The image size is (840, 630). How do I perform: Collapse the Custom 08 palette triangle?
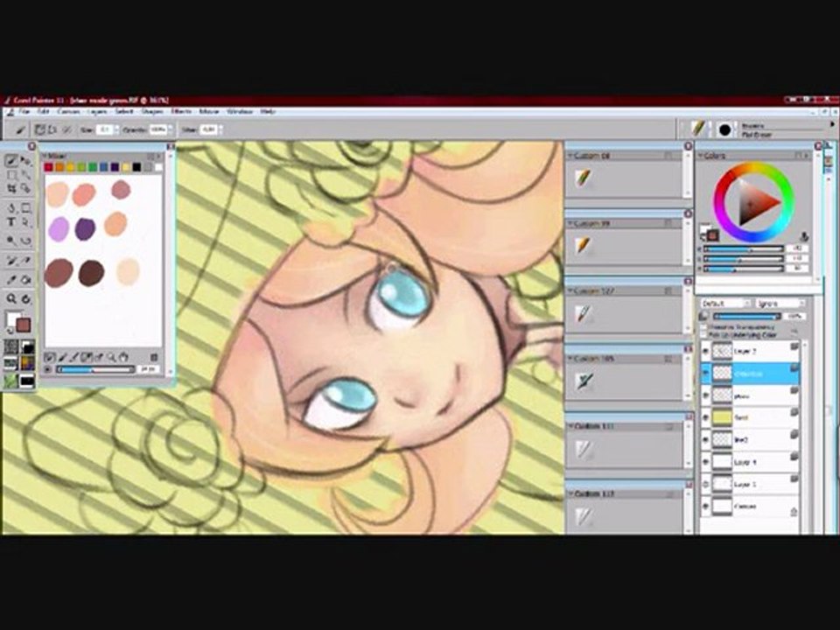[570, 156]
